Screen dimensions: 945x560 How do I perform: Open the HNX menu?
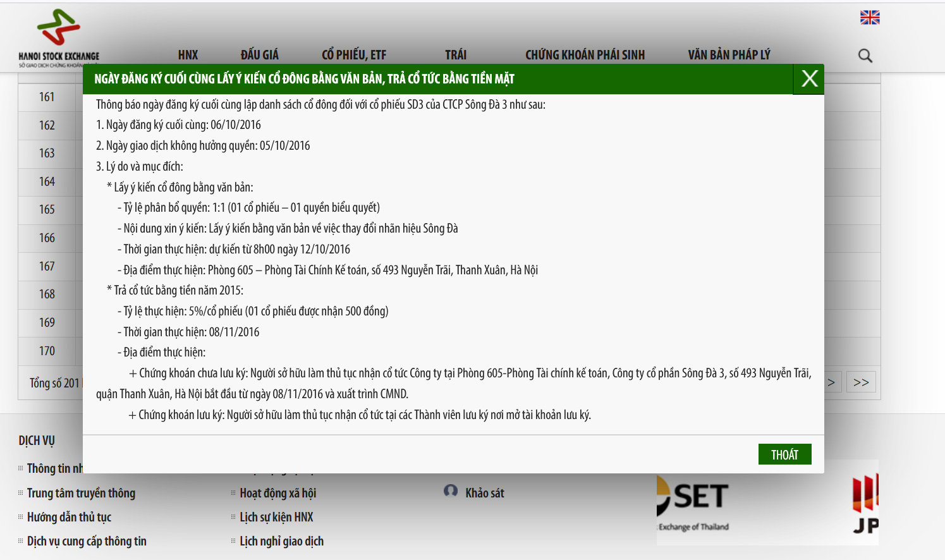(188, 55)
